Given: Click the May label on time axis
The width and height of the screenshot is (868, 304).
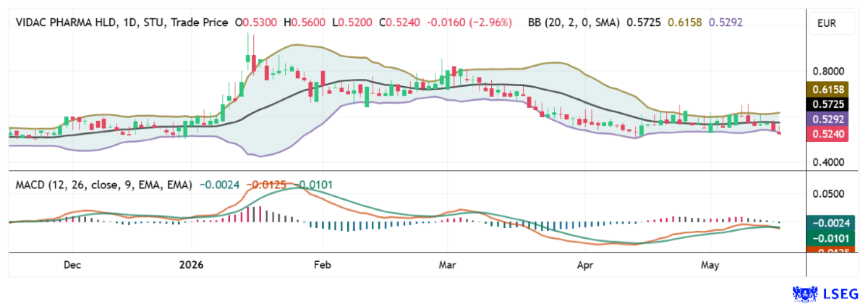Looking at the screenshot, I should (x=712, y=265).
